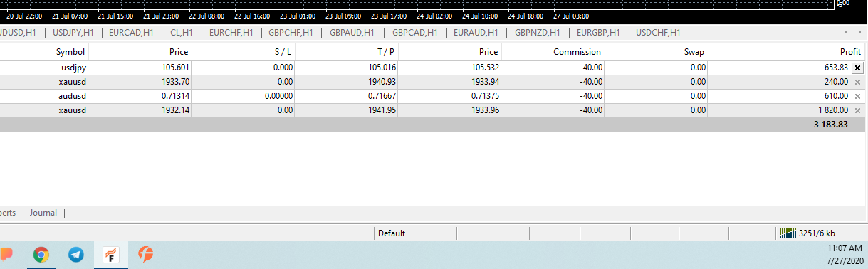The height and width of the screenshot is (269, 868).
Task: Switch to the USDCHF,H1 chart tab
Action: point(658,32)
